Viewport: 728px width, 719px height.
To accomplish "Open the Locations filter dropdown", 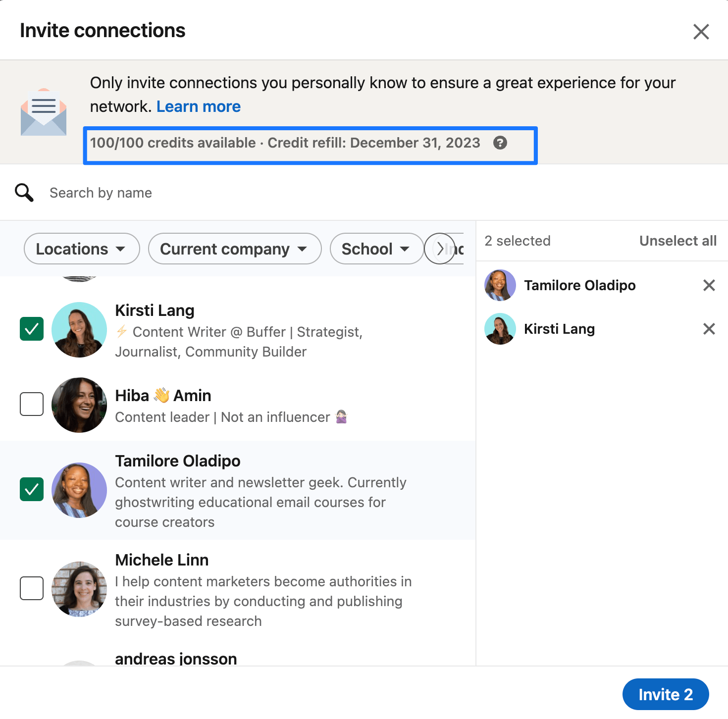I will tap(82, 249).
